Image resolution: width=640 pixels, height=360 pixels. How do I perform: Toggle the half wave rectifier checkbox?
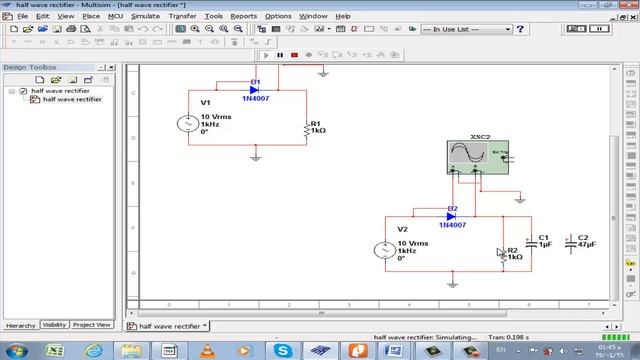coord(23,91)
